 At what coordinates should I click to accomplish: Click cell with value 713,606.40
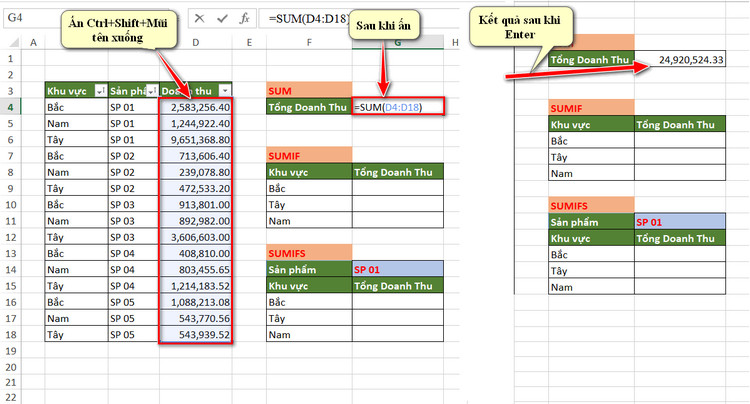(x=196, y=156)
